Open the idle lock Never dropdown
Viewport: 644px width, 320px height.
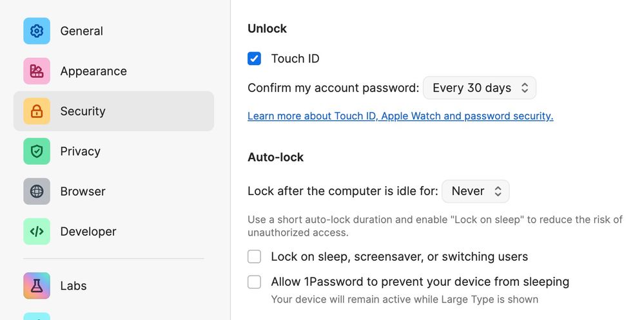coord(476,191)
